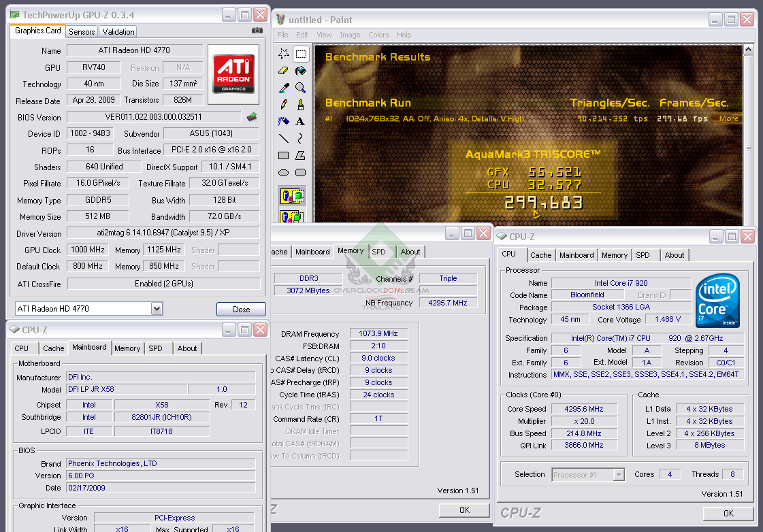Viewport: 763px width, 532px height.
Task: Open the Memory tab in the processor CPU-Z window
Action: tap(615, 255)
